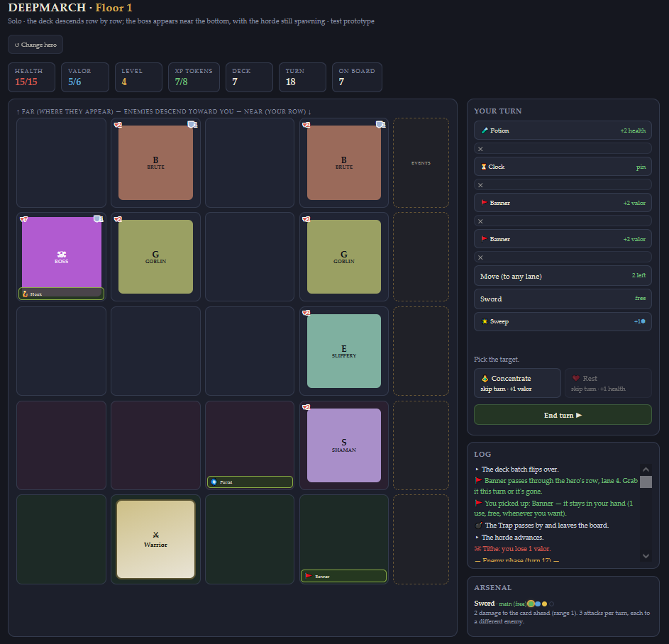Click the Change hero button

point(35,45)
